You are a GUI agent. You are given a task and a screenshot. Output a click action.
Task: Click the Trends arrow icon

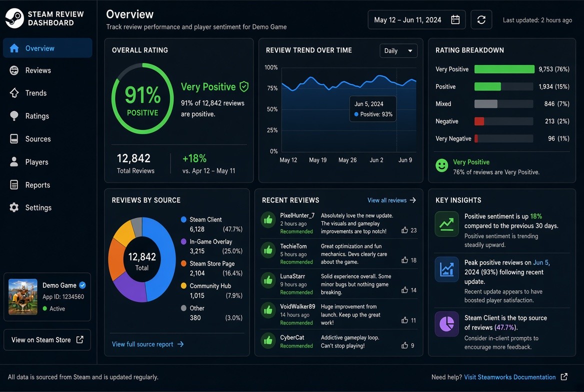click(x=14, y=93)
